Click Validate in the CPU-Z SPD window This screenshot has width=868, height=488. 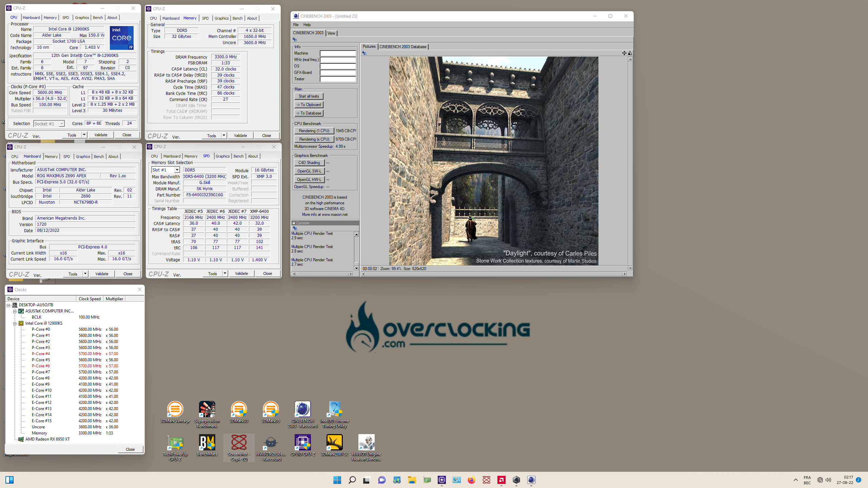[241, 273]
